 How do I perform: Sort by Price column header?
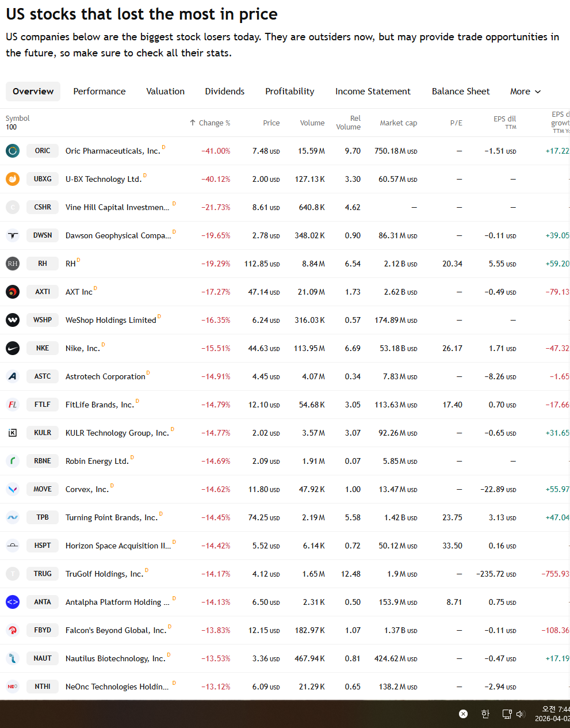click(271, 123)
